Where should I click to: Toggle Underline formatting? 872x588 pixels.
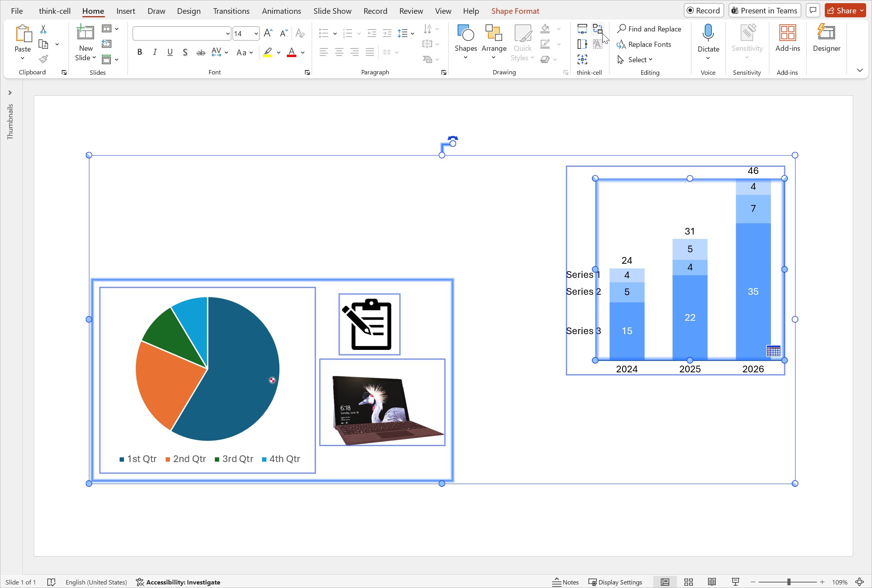[170, 52]
